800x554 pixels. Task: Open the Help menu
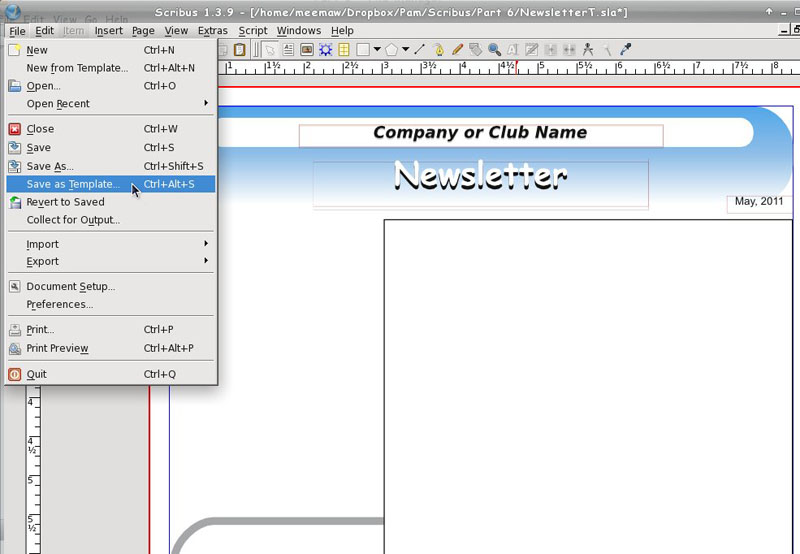(342, 31)
